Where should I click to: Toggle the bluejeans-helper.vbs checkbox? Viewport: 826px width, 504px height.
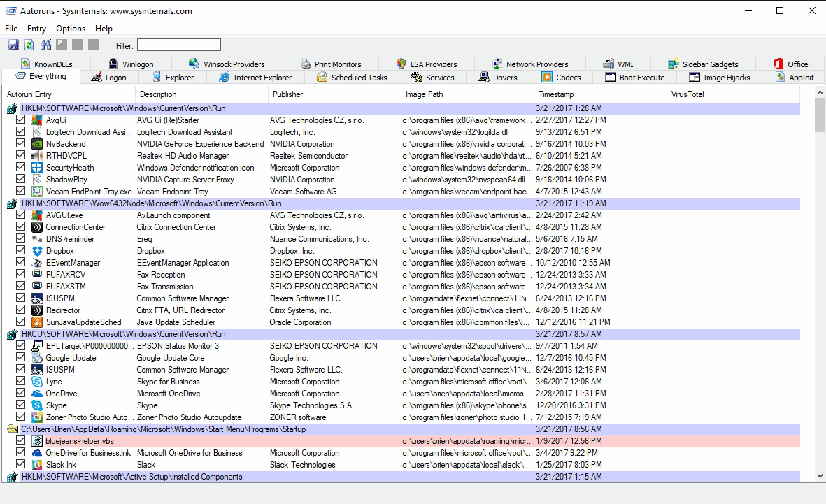click(x=21, y=441)
